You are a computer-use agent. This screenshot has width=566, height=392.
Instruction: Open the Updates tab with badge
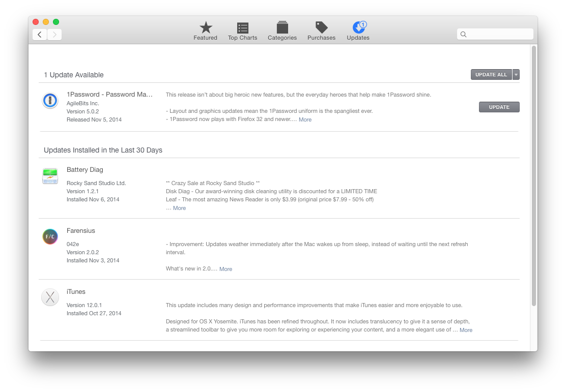tap(358, 31)
